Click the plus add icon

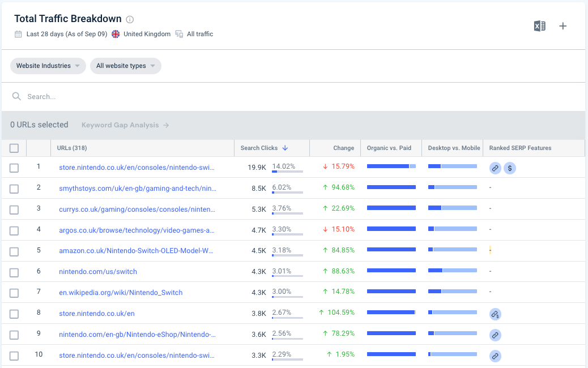[563, 26]
